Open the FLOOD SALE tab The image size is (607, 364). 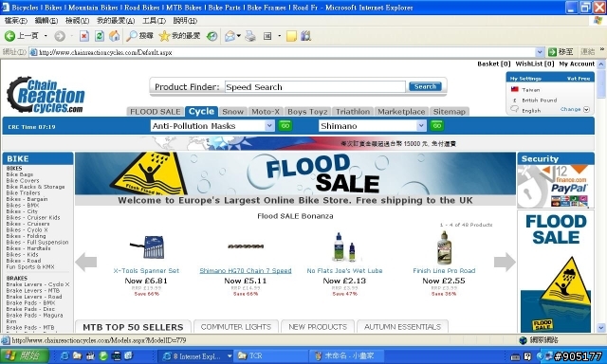tap(156, 112)
